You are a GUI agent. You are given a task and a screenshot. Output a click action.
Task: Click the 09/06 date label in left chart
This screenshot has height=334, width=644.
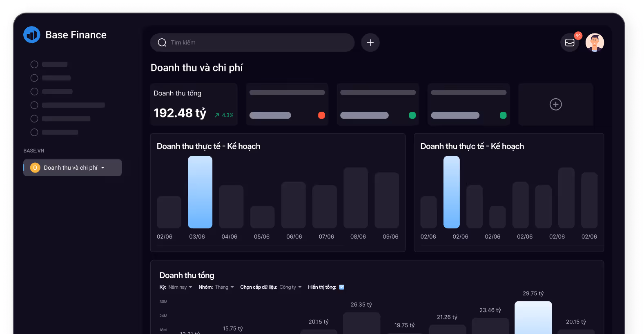390,237
